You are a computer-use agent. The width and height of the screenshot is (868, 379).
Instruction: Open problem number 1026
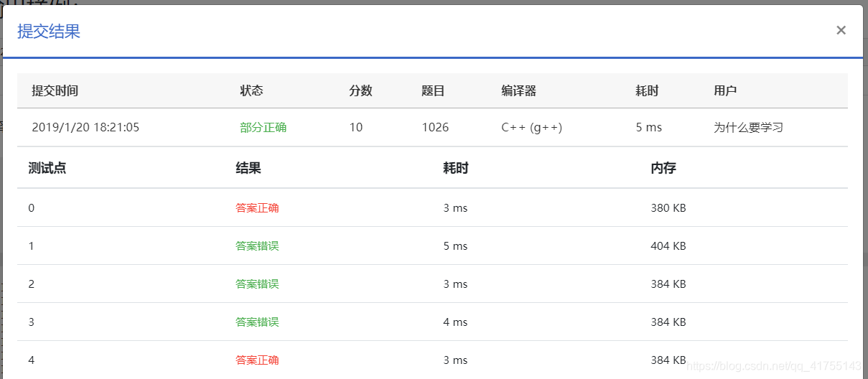[x=435, y=128]
